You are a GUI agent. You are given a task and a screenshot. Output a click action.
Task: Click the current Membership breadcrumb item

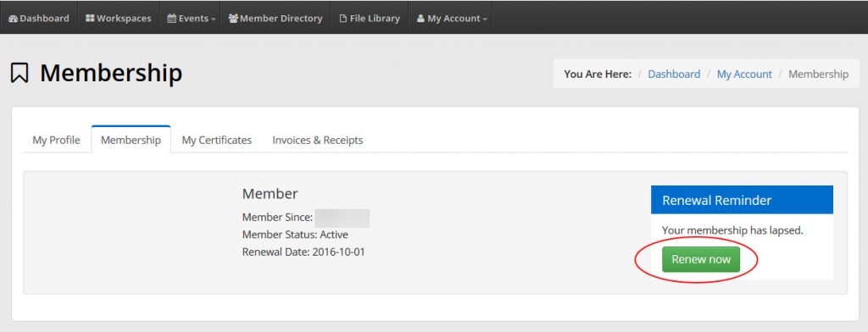point(818,75)
